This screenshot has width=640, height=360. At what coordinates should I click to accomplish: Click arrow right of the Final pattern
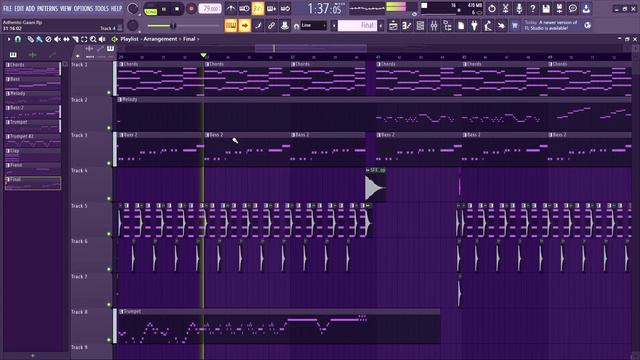(x=381, y=26)
